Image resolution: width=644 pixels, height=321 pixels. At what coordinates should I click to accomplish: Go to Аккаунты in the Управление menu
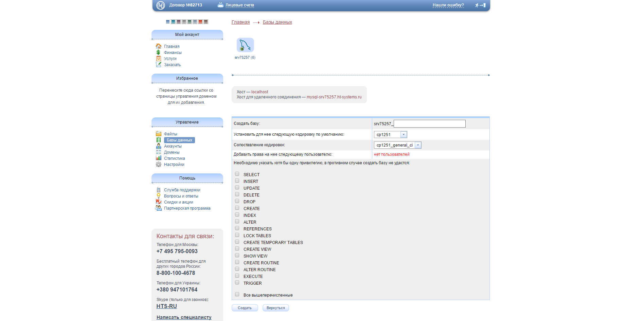pyautogui.click(x=173, y=146)
